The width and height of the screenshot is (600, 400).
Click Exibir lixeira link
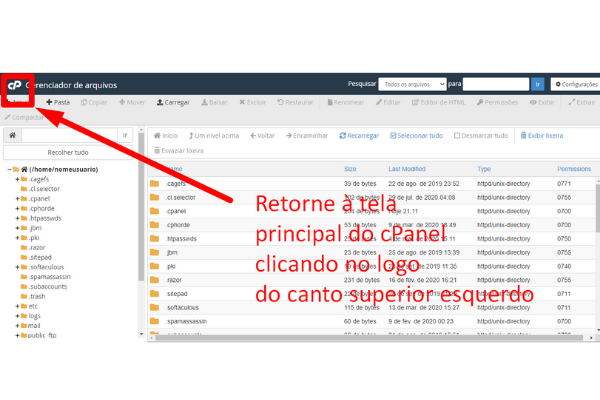point(542,136)
